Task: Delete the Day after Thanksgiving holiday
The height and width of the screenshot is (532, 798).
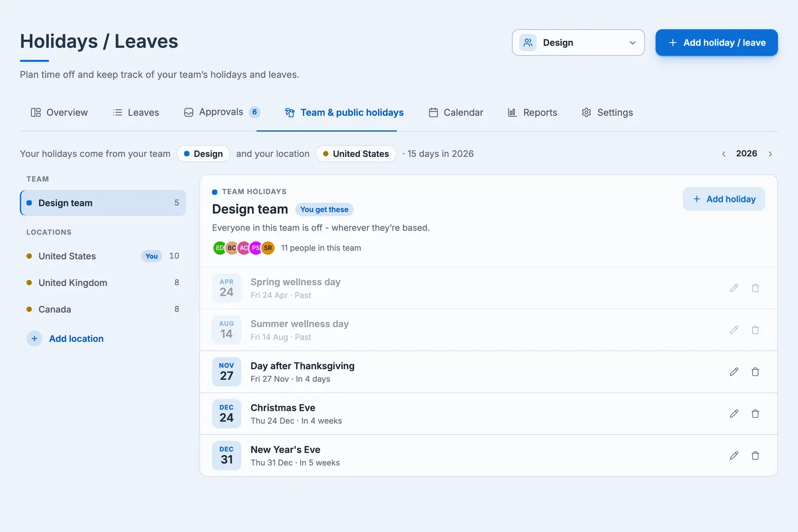Action: [x=755, y=372]
